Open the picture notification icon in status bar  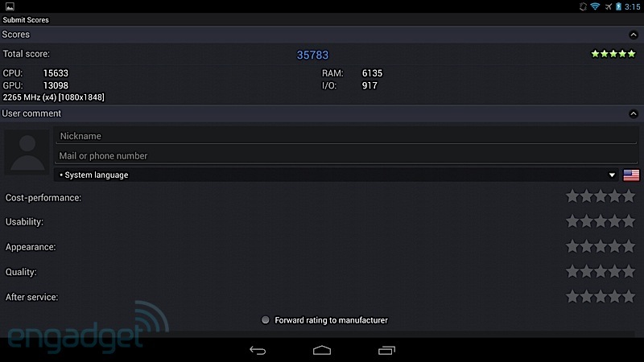(10, 6)
